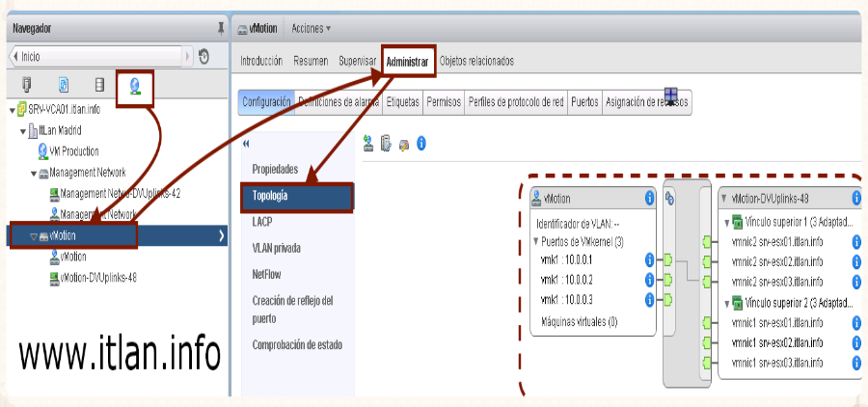The image size is (868, 407).
Task: Click the VMs and Templates navigator icon
Action: (64, 85)
